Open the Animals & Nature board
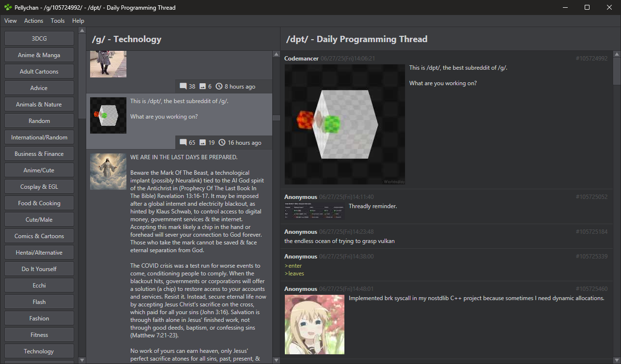The height and width of the screenshot is (364, 621). [x=39, y=105]
